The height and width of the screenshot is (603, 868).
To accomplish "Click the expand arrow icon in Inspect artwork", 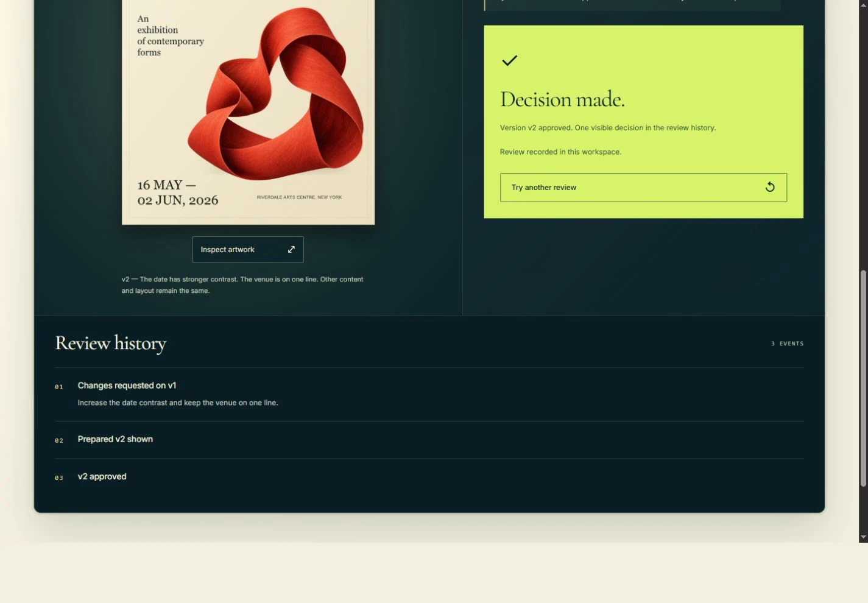I will point(291,249).
